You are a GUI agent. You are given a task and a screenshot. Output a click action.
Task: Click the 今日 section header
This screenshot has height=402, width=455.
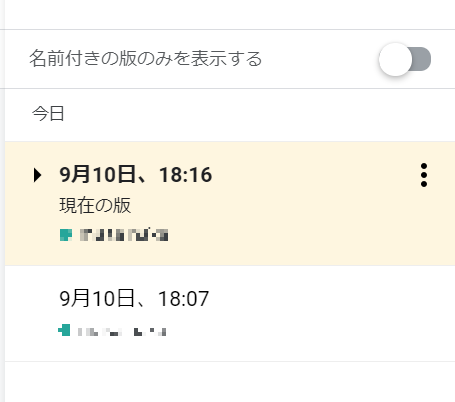(x=48, y=114)
